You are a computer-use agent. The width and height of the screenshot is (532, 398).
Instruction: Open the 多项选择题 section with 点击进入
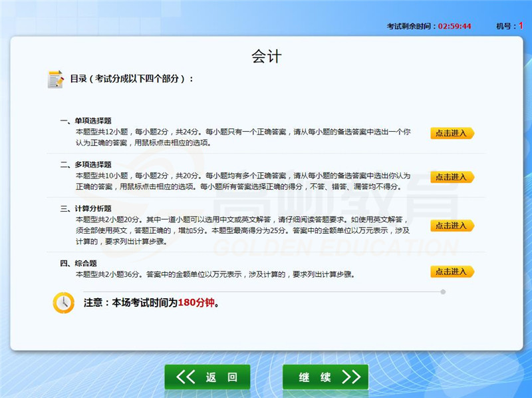[452, 177]
